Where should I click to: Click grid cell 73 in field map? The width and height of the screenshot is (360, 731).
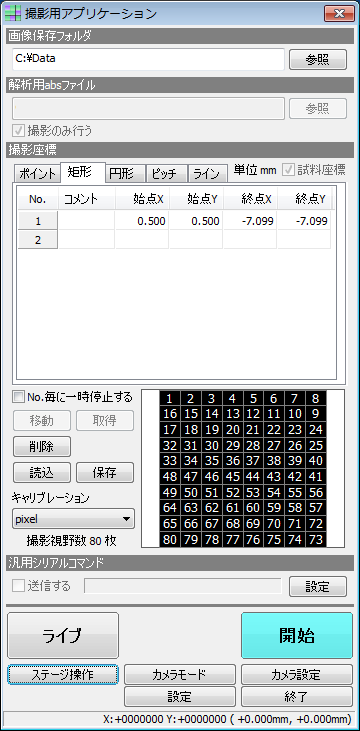[316, 539]
